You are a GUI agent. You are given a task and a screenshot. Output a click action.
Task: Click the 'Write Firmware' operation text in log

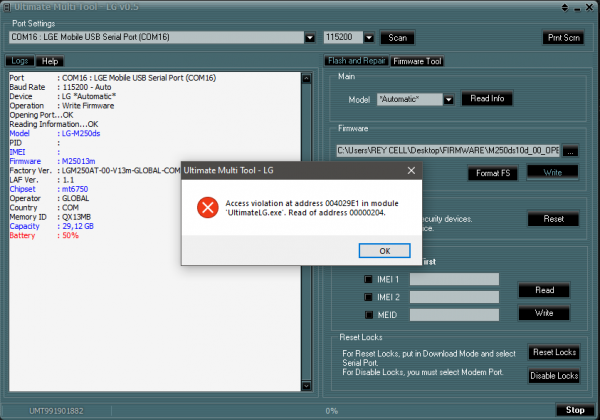tap(88, 106)
